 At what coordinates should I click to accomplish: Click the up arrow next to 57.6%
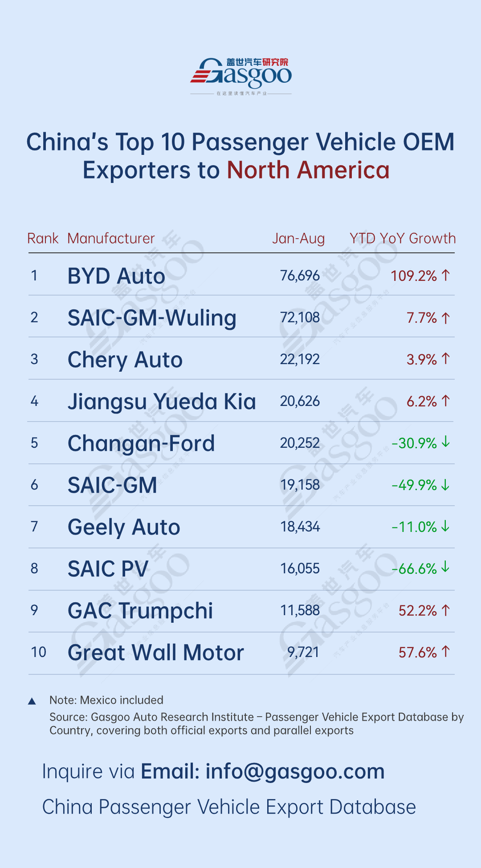(x=446, y=652)
